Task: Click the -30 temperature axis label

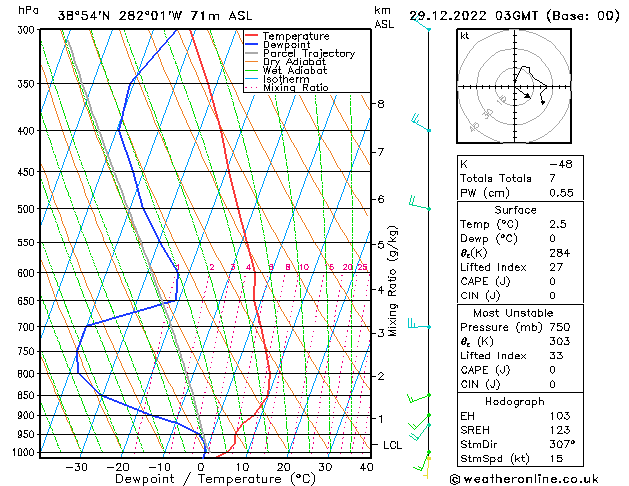Action: (76, 467)
